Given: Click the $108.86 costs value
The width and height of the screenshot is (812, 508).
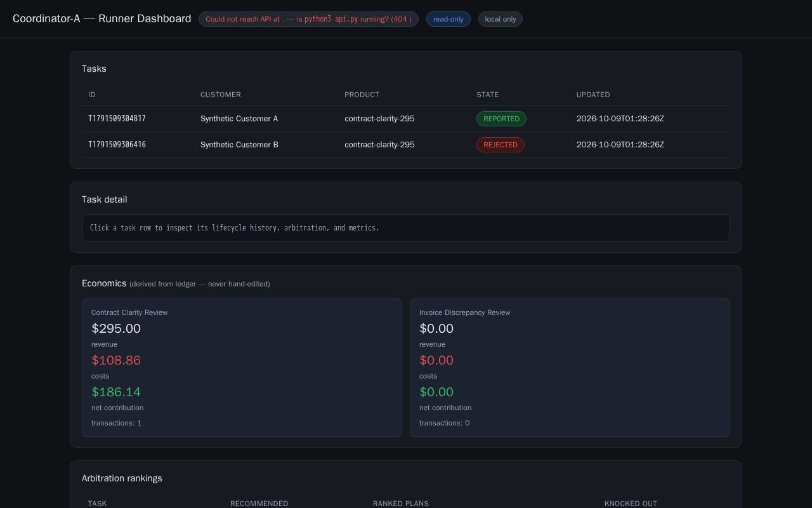Looking at the screenshot, I should (116, 360).
